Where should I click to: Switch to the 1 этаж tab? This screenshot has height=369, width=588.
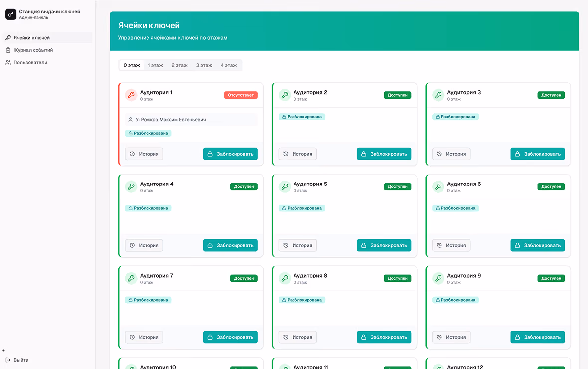click(155, 65)
